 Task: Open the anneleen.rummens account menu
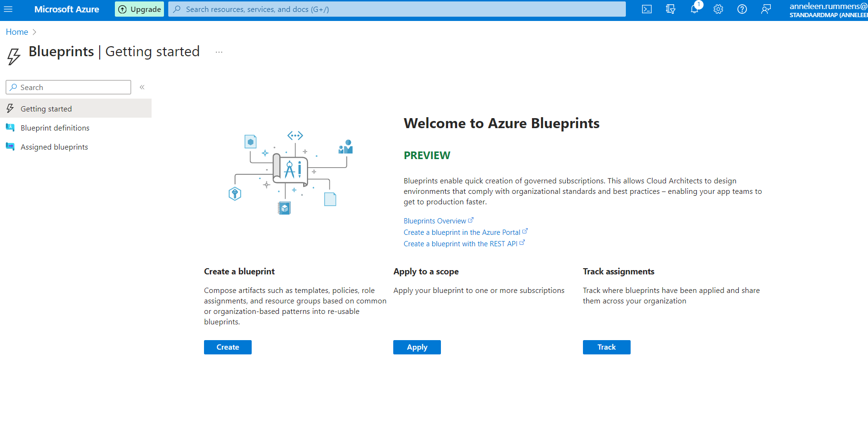[x=828, y=10]
